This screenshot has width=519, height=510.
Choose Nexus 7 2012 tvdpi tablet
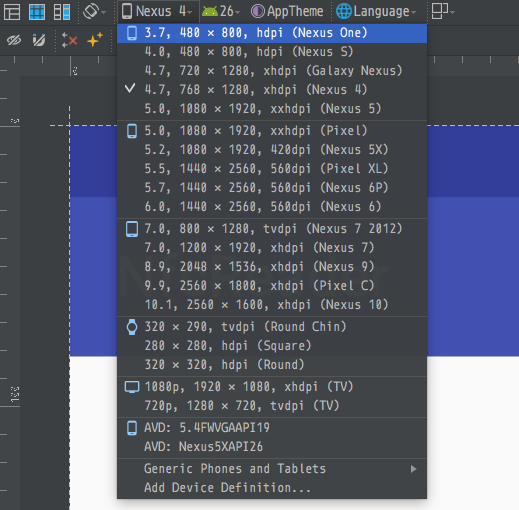coord(272,229)
